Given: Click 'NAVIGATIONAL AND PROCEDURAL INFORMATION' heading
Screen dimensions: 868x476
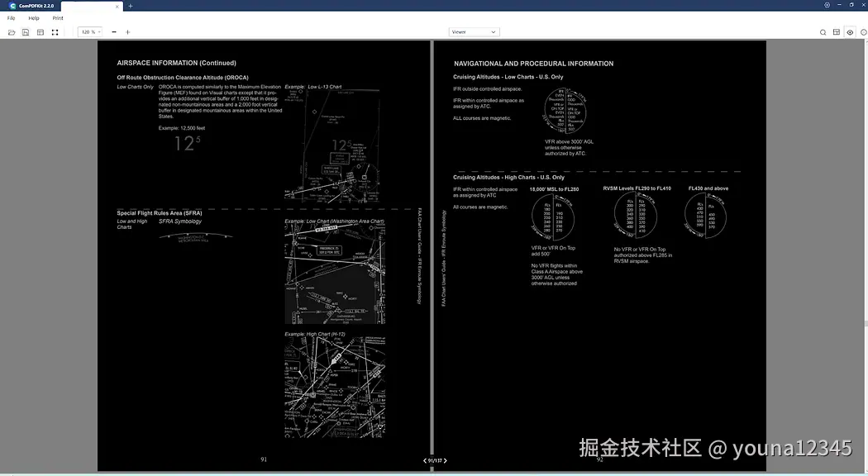Looking at the screenshot, I should 534,64.
